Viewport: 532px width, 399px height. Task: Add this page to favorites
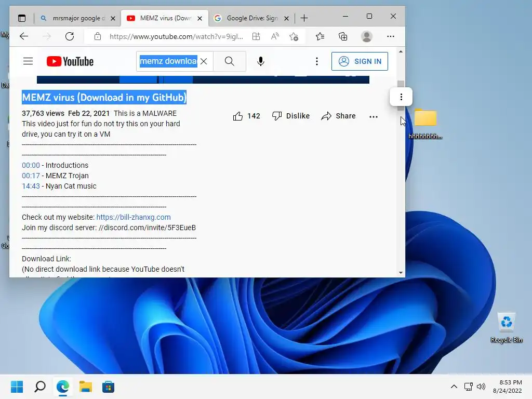point(294,36)
